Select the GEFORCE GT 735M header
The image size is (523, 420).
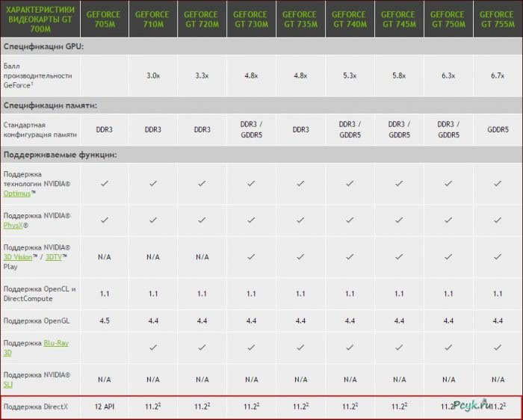click(x=300, y=19)
